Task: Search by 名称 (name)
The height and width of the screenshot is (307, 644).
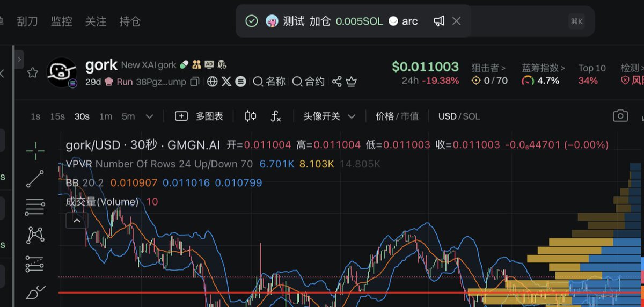Action: pos(269,82)
